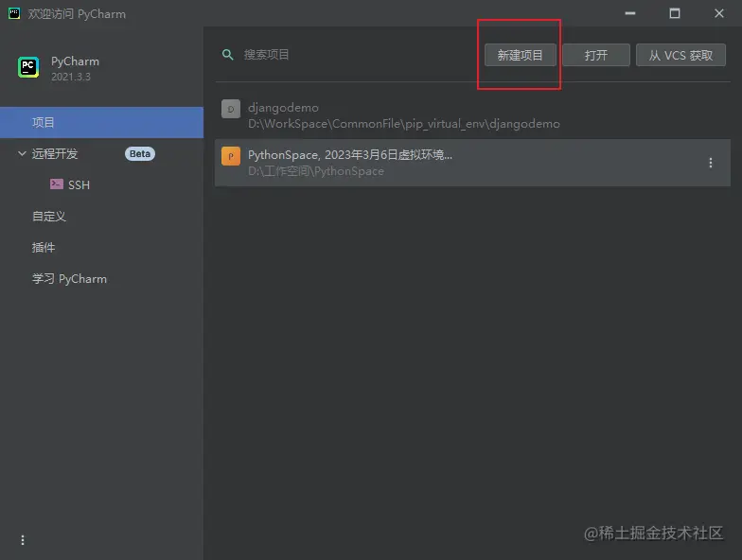Viewport: 742px width, 560px height.
Task: Open the SSH item
Action: [x=79, y=185]
